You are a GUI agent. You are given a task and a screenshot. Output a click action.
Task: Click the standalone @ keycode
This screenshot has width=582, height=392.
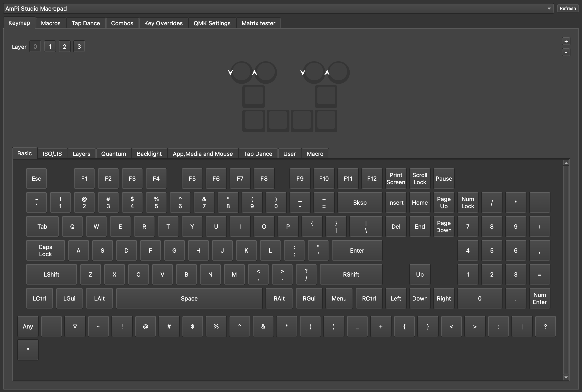tap(146, 326)
